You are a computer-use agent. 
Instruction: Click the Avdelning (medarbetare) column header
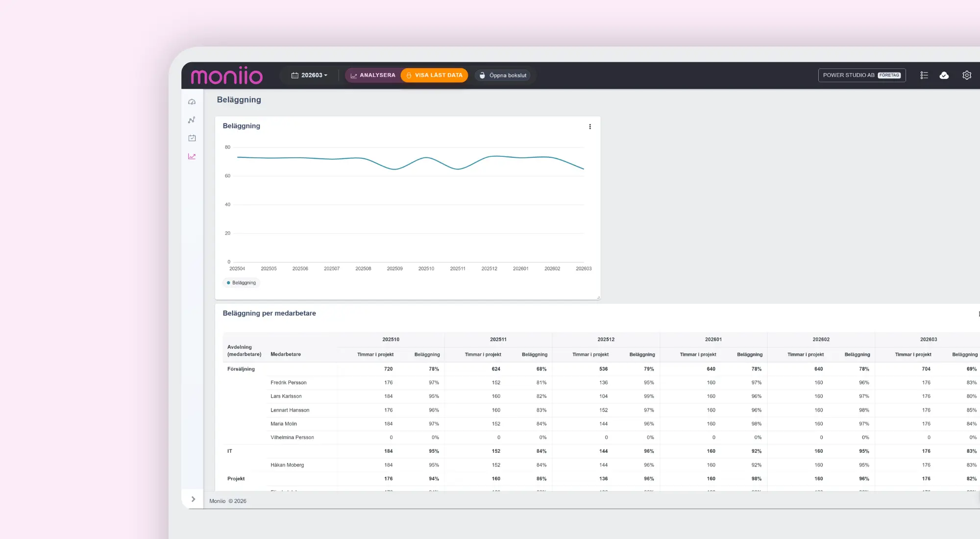[244, 351]
